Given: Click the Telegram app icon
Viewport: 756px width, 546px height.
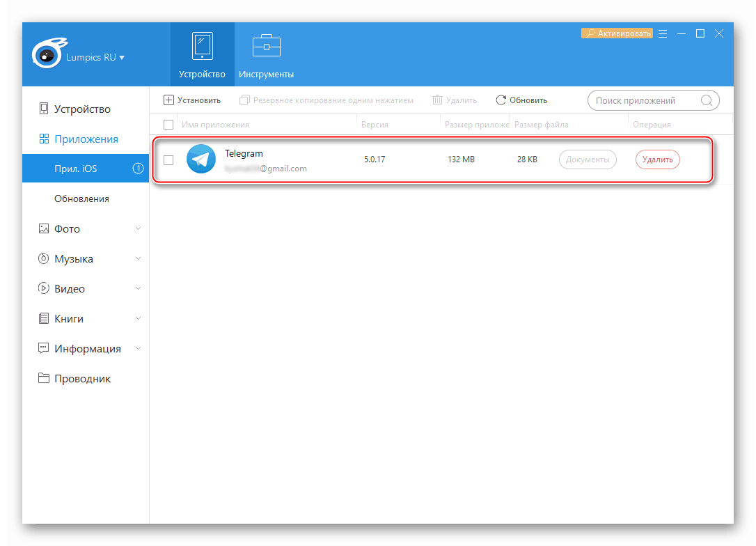Looking at the screenshot, I should (x=201, y=159).
